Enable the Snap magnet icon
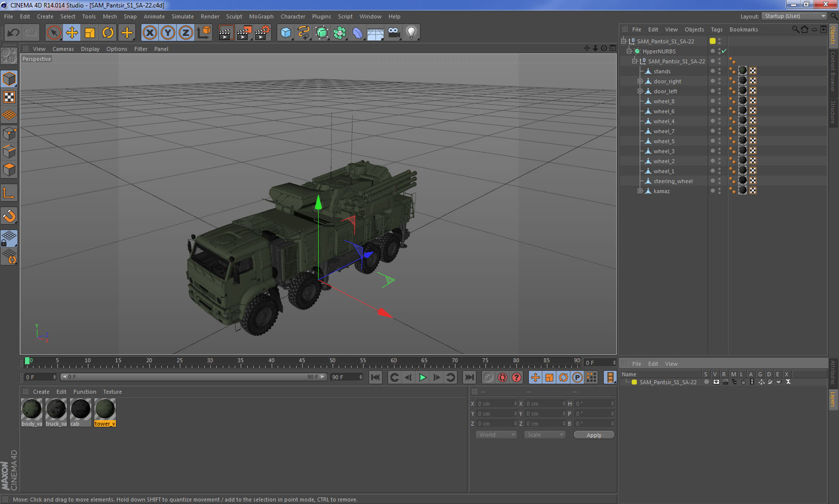Image resolution: width=839 pixels, height=504 pixels. point(9,216)
